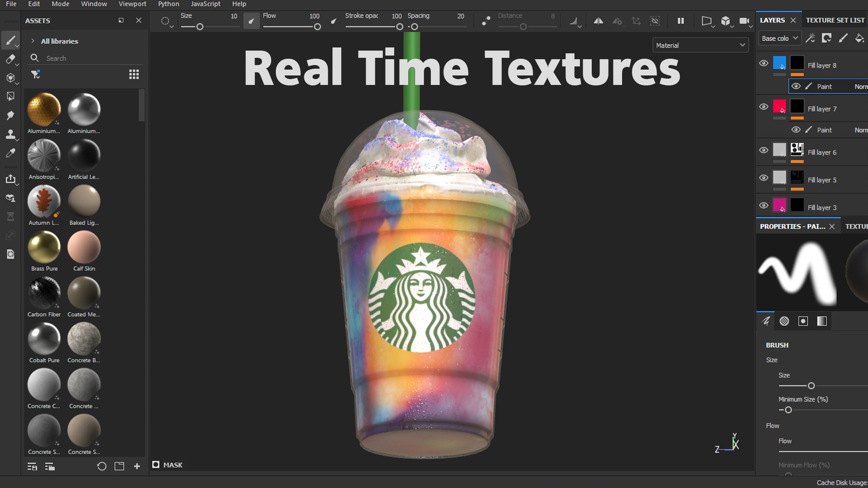Toggle the symmetry icon in top toolbar
Image resolution: width=868 pixels, height=488 pixels.
[x=598, y=21]
